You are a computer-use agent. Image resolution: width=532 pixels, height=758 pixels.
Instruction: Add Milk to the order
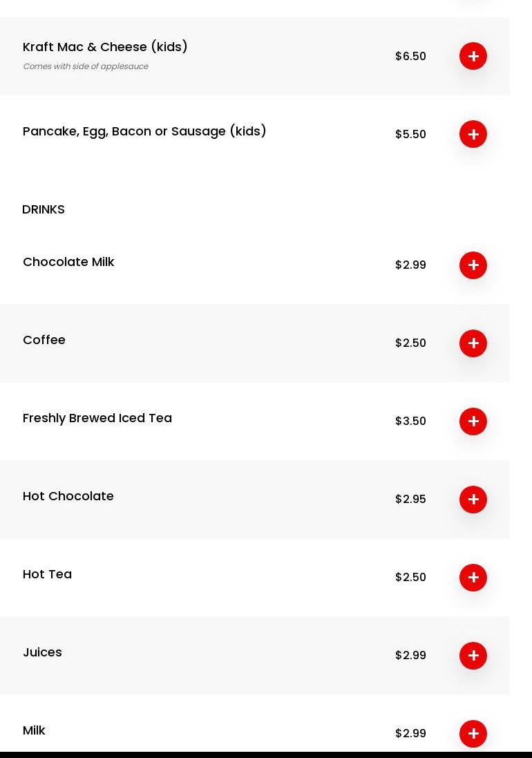(473, 733)
